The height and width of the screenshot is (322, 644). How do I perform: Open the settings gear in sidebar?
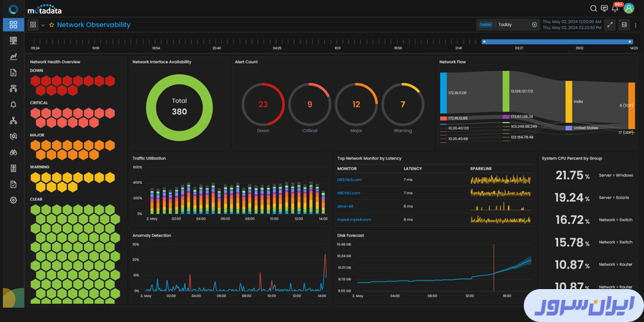(13, 200)
